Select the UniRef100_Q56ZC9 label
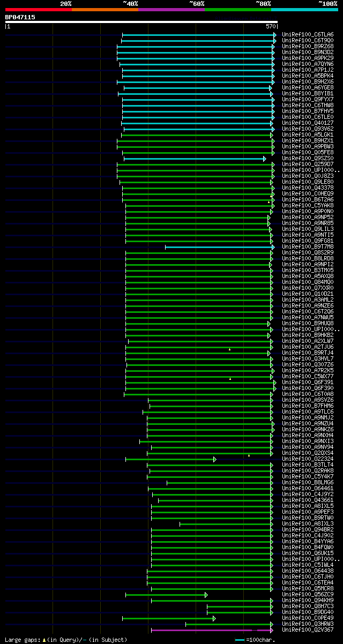This screenshot has width=343, height=644. pos(308,594)
